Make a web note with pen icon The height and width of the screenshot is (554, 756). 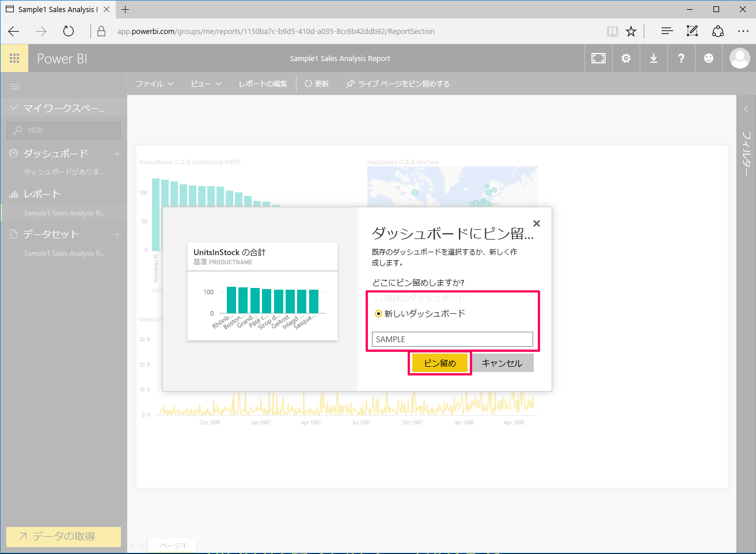[692, 31]
